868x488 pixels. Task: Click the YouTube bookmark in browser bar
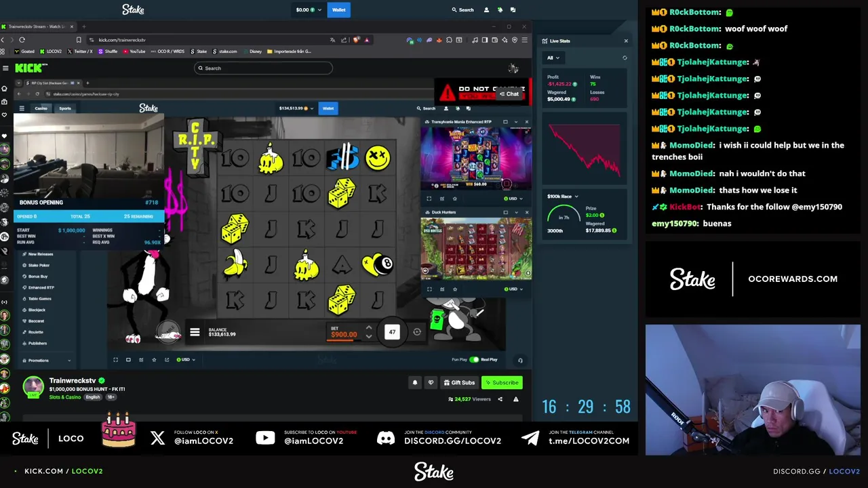[x=134, y=52]
